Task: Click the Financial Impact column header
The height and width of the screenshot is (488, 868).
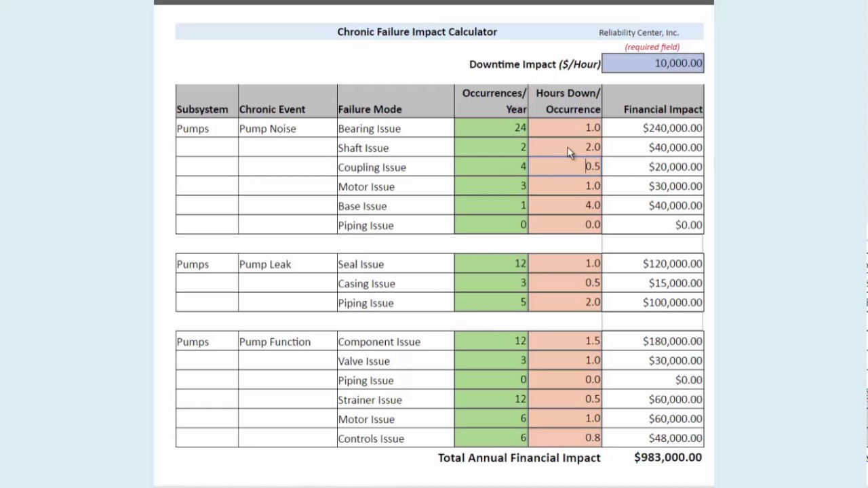Action: click(652, 101)
